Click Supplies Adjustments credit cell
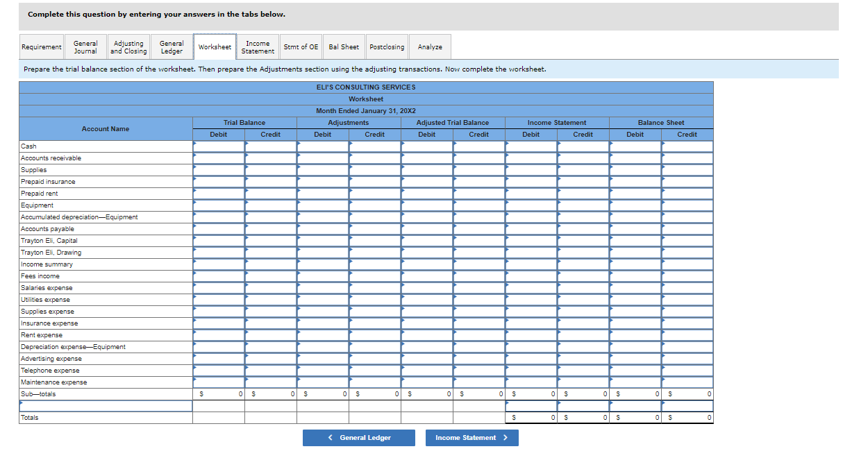Viewport: 868px width, 458px height. point(375,170)
